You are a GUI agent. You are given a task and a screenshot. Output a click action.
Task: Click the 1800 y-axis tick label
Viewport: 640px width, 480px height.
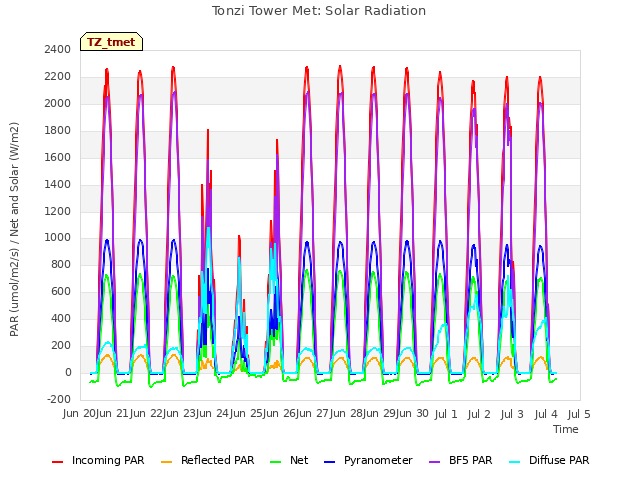click(58, 130)
